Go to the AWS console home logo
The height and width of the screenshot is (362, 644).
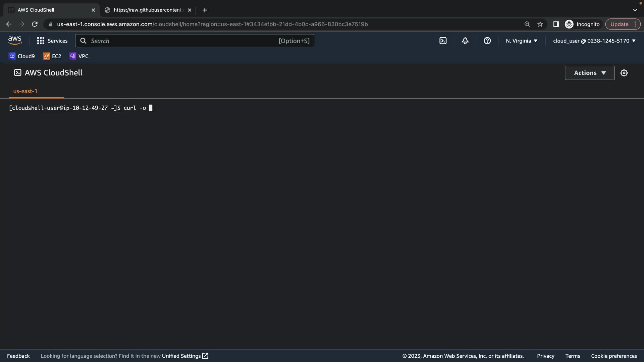click(x=15, y=41)
